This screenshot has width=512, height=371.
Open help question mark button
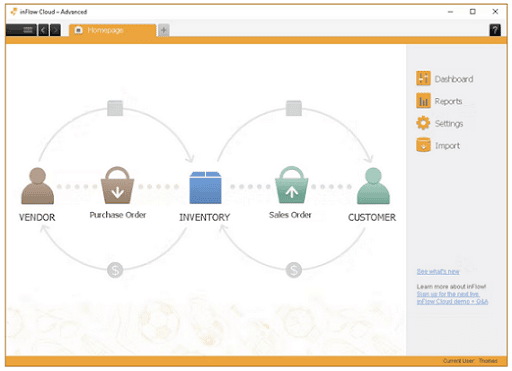(x=495, y=30)
